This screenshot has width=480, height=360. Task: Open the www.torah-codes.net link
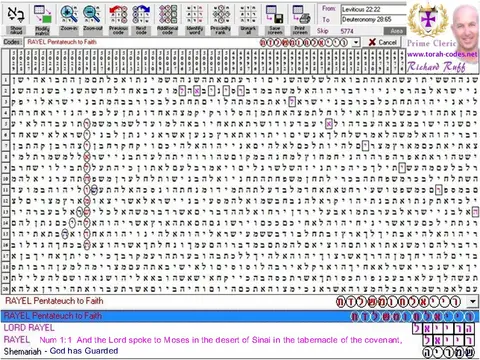click(x=442, y=54)
